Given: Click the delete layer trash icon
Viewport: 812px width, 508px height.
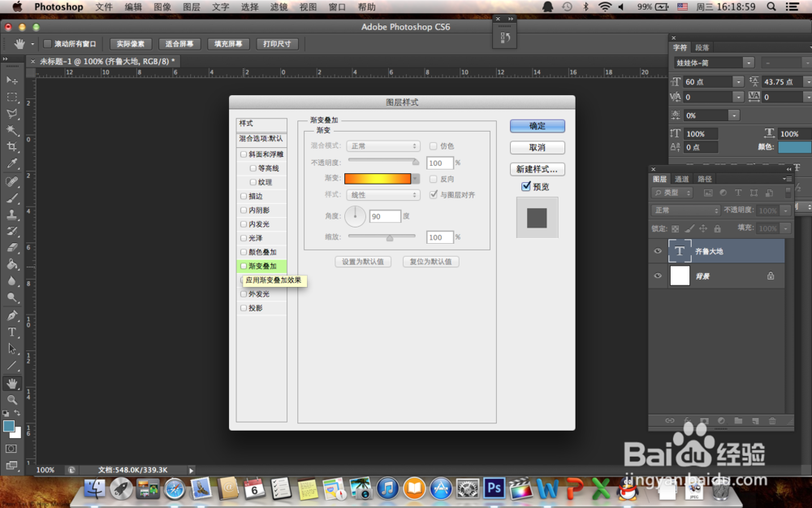Looking at the screenshot, I should pyautogui.click(x=773, y=420).
